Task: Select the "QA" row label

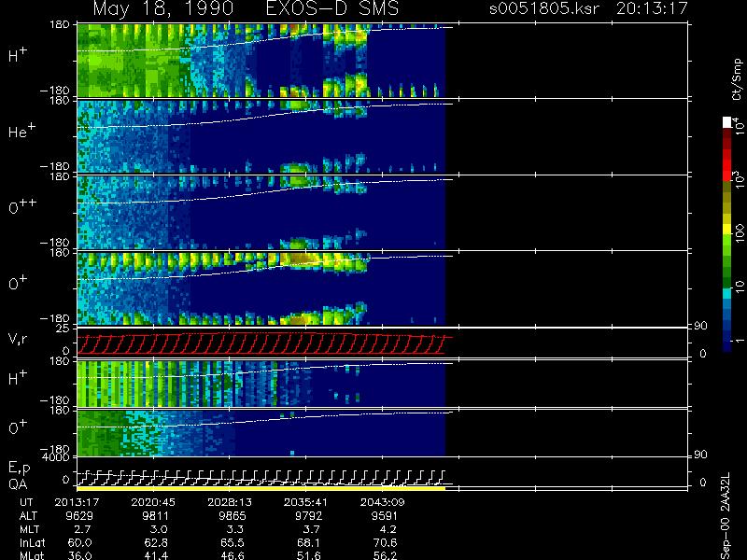Action: (x=18, y=483)
